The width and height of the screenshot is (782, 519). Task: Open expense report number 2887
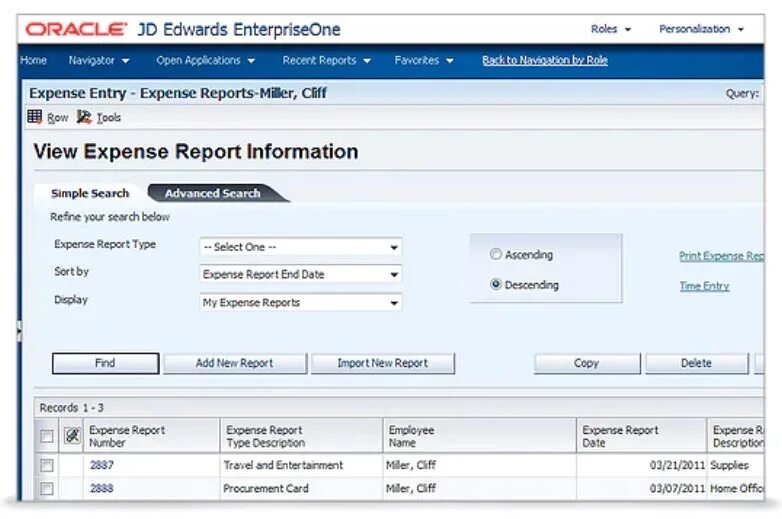pos(102,465)
